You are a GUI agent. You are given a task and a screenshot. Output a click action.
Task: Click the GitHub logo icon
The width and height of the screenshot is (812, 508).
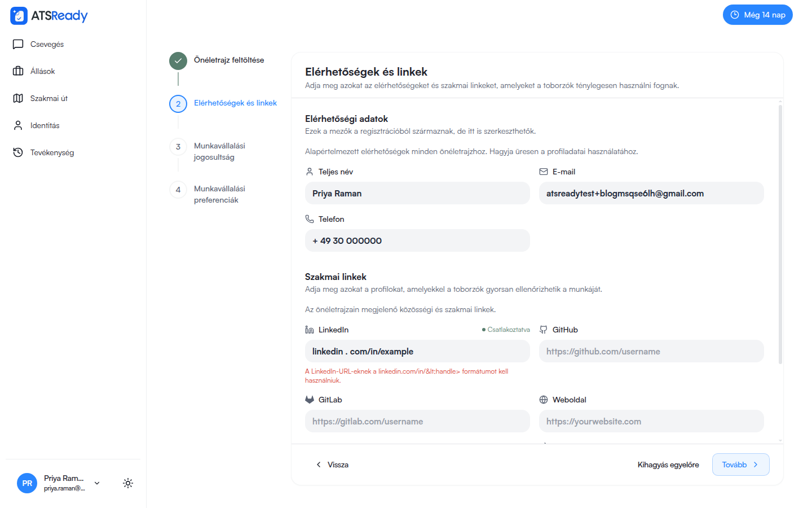pos(544,330)
